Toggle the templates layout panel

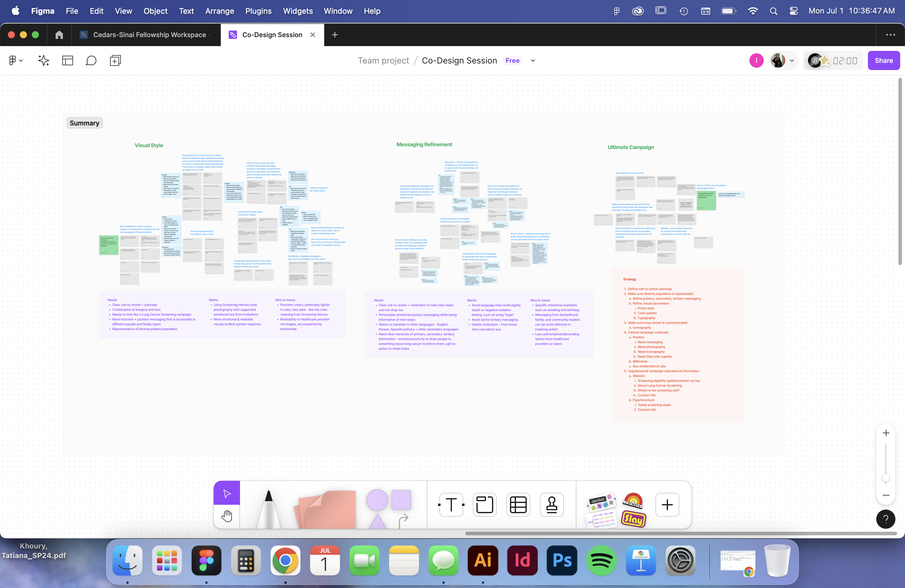click(x=67, y=60)
